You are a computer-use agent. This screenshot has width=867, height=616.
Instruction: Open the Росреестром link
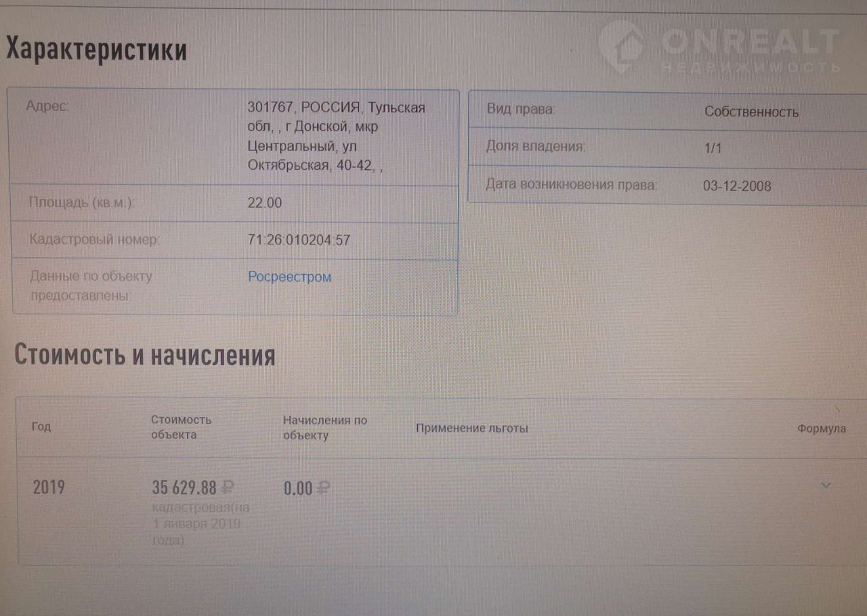click(289, 277)
